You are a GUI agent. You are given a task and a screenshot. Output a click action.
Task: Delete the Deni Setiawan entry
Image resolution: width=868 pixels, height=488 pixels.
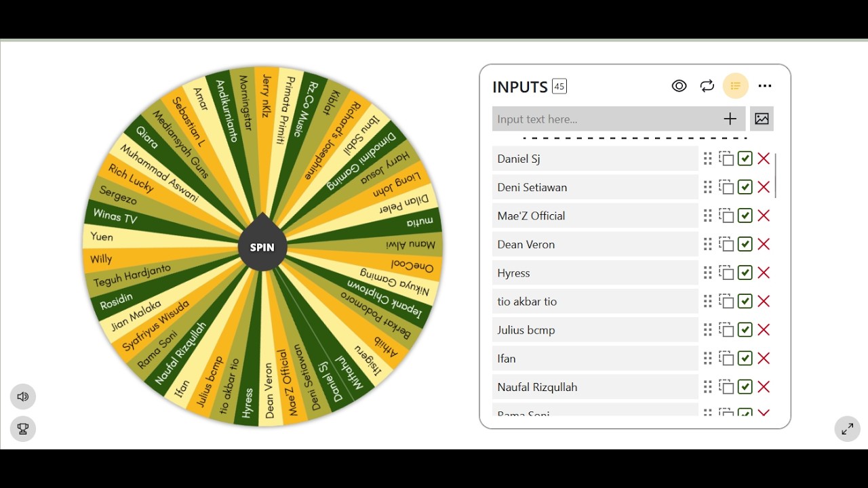click(x=764, y=187)
